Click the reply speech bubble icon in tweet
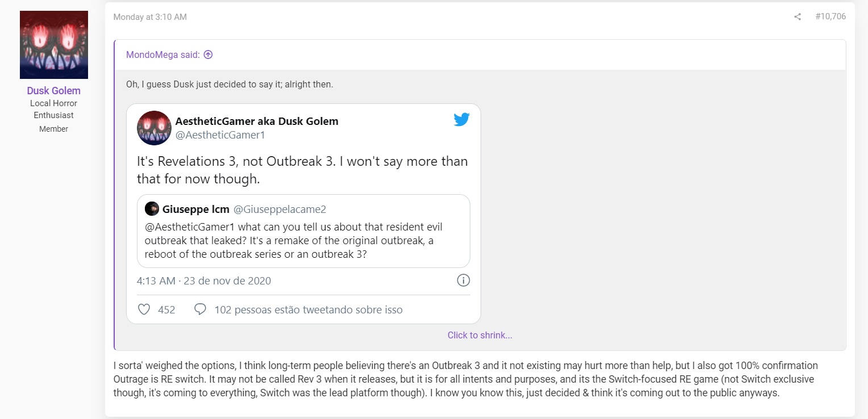This screenshot has height=419, width=868. pos(200,309)
